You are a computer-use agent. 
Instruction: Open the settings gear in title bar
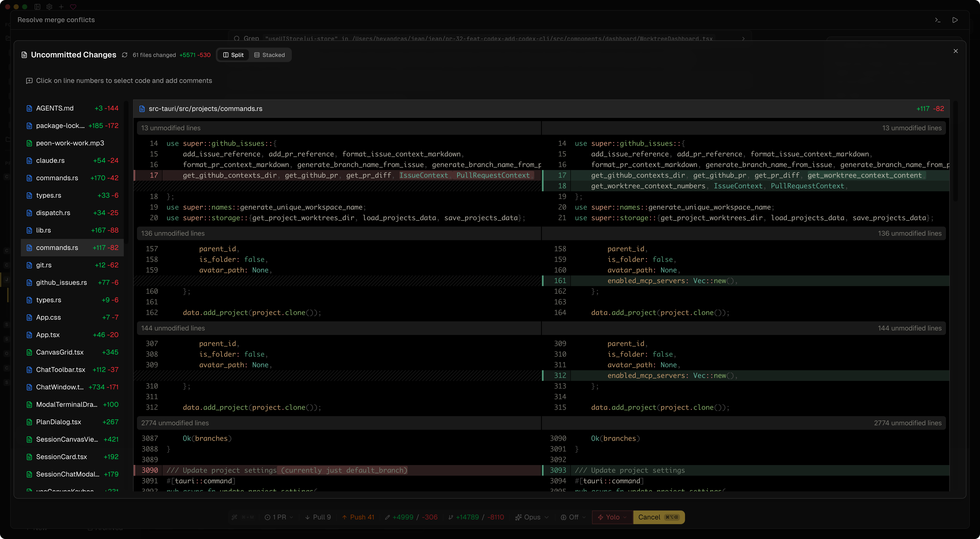49,7
